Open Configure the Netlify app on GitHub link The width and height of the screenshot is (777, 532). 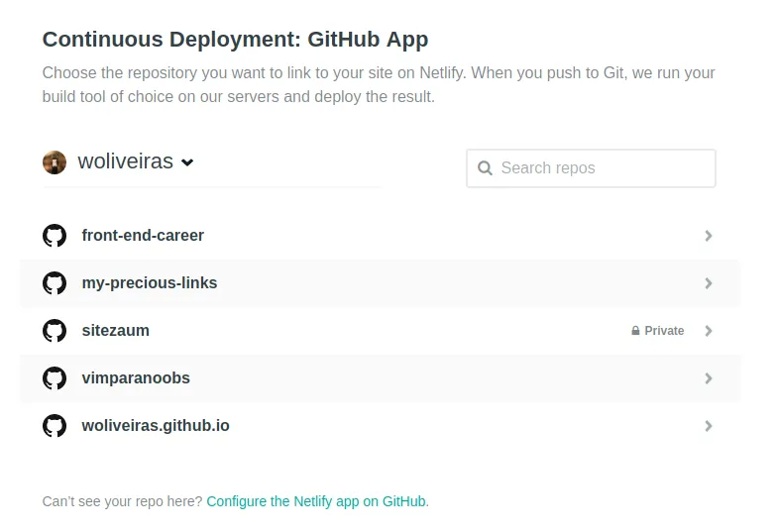316,501
